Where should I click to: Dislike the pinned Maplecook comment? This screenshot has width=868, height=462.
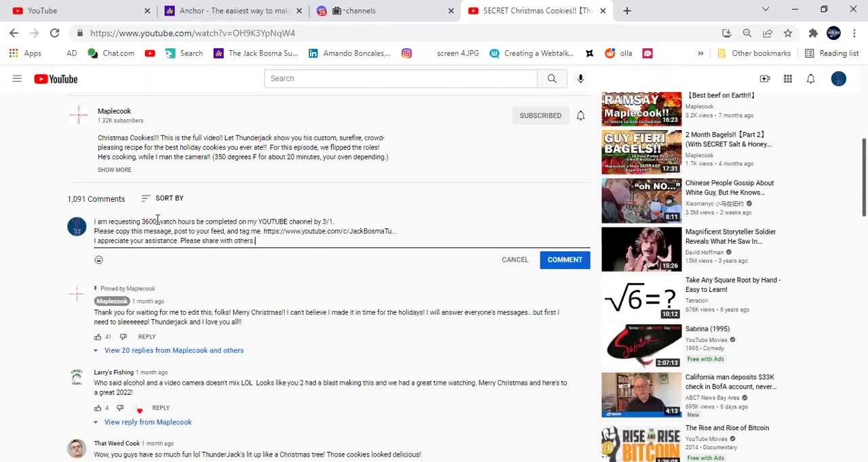coord(123,337)
